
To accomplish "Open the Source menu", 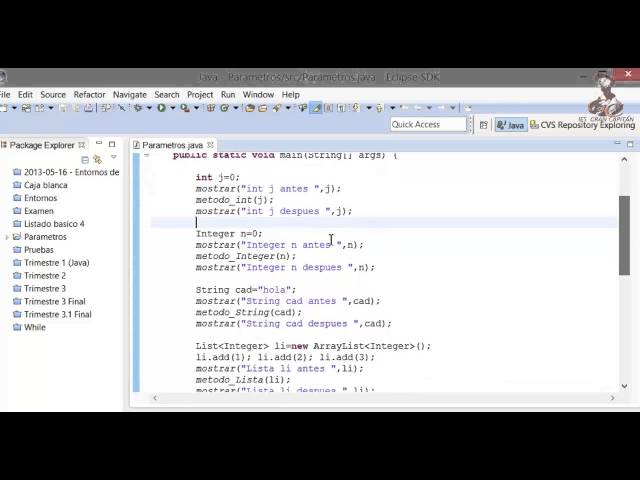I will (x=53, y=95).
